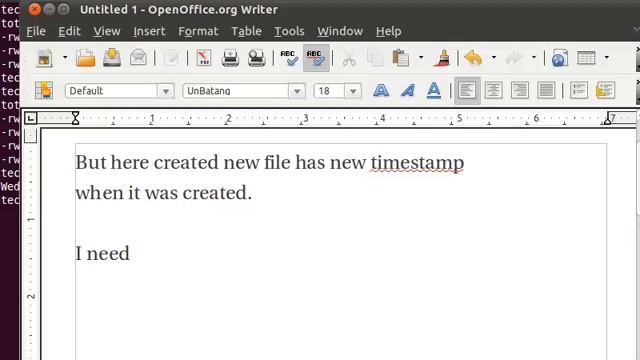Undo the last action
The width and height of the screenshot is (640, 360).
click(473, 58)
